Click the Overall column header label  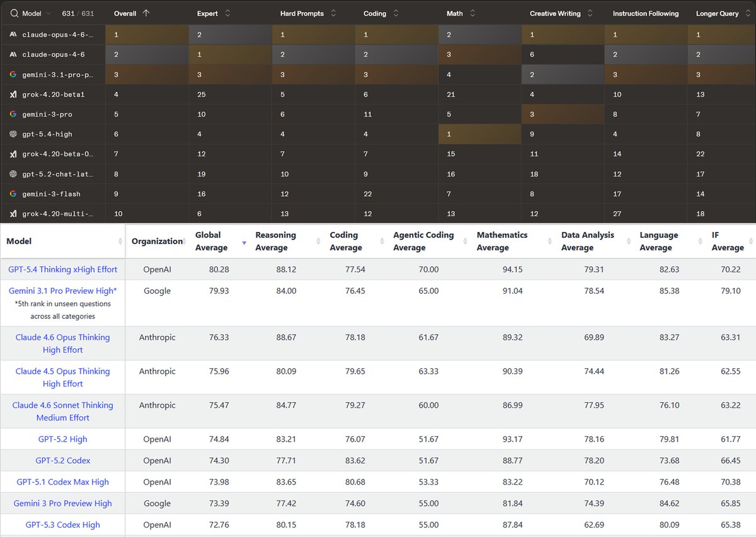pyautogui.click(x=125, y=13)
